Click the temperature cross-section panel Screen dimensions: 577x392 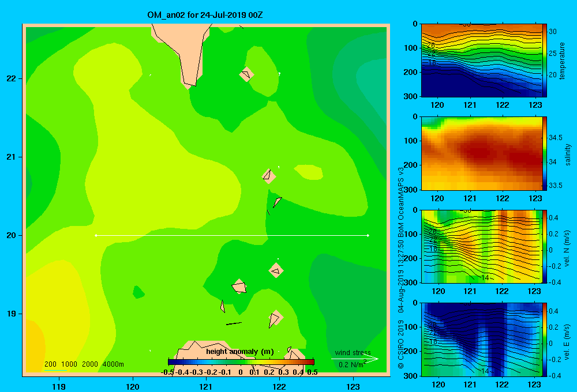click(482, 61)
